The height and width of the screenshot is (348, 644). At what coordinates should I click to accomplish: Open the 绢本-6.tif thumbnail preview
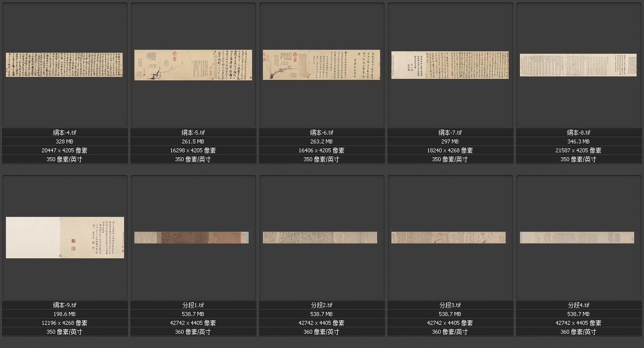point(322,65)
